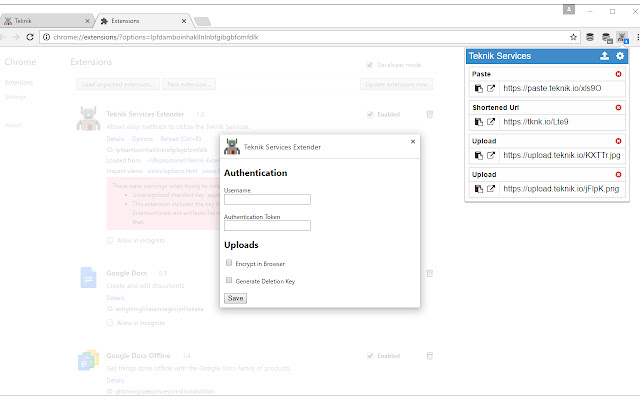Open Options link for Teknik Services Extender
This screenshot has height=400, width=640.
pos(142,139)
